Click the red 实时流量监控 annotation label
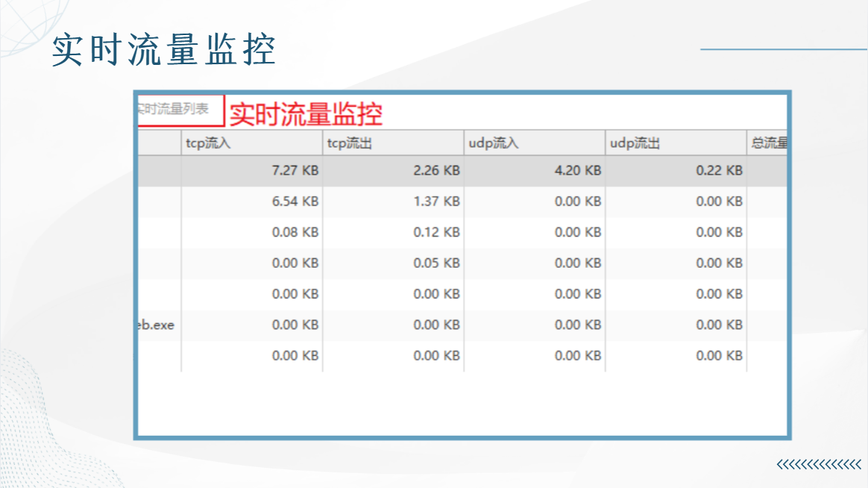This screenshot has width=868, height=488. tap(306, 114)
